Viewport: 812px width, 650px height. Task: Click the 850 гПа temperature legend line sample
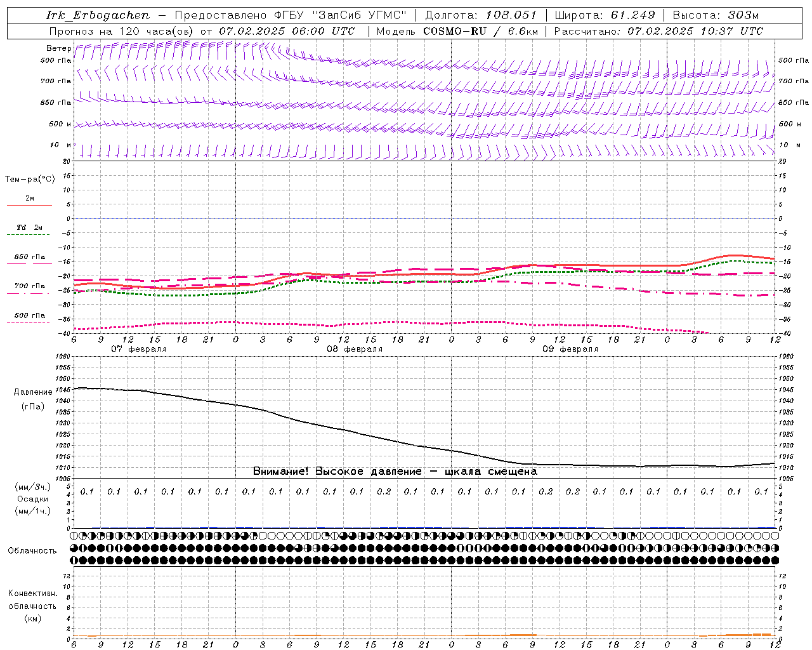(x=29, y=264)
